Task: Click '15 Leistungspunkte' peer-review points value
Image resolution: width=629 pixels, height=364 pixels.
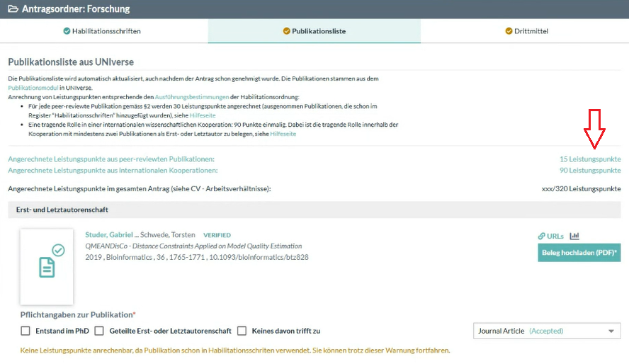Action: pos(589,159)
